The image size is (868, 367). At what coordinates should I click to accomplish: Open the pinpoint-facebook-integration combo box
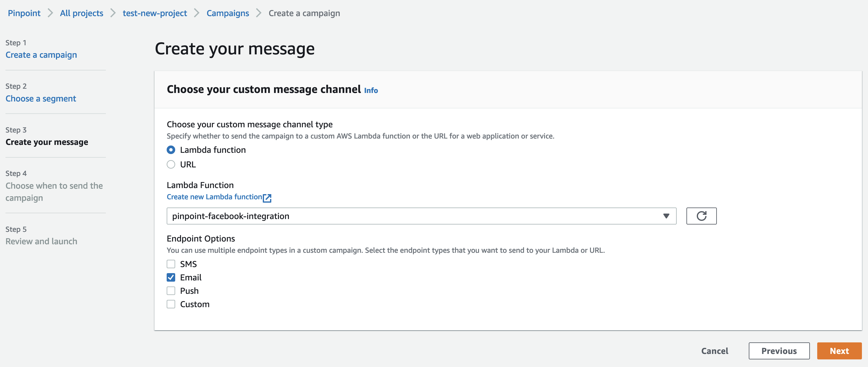pyautogui.click(x=421, y=216)
